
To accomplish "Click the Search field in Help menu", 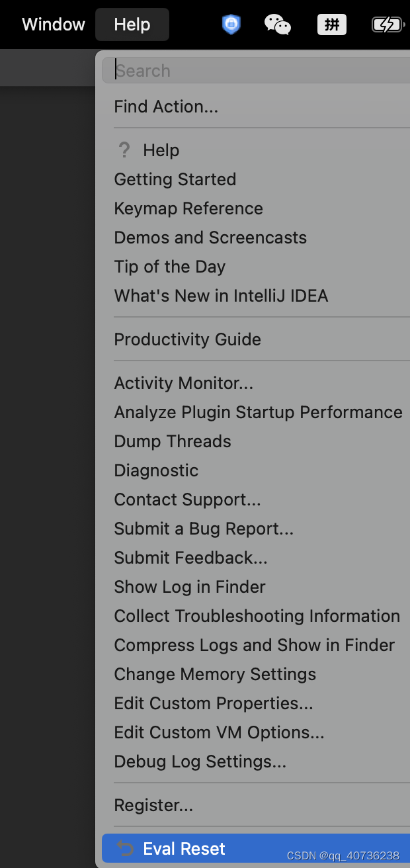I will point(256,70).
